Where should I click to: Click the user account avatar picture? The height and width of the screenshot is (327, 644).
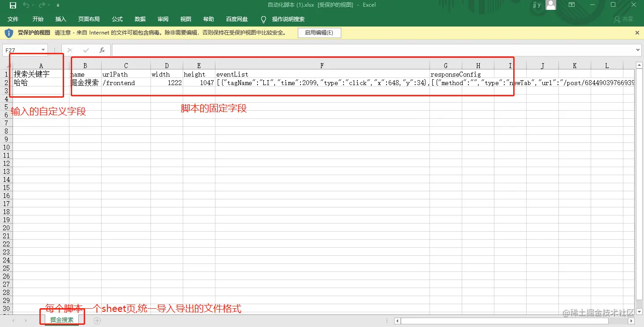(x=550, y=5)
